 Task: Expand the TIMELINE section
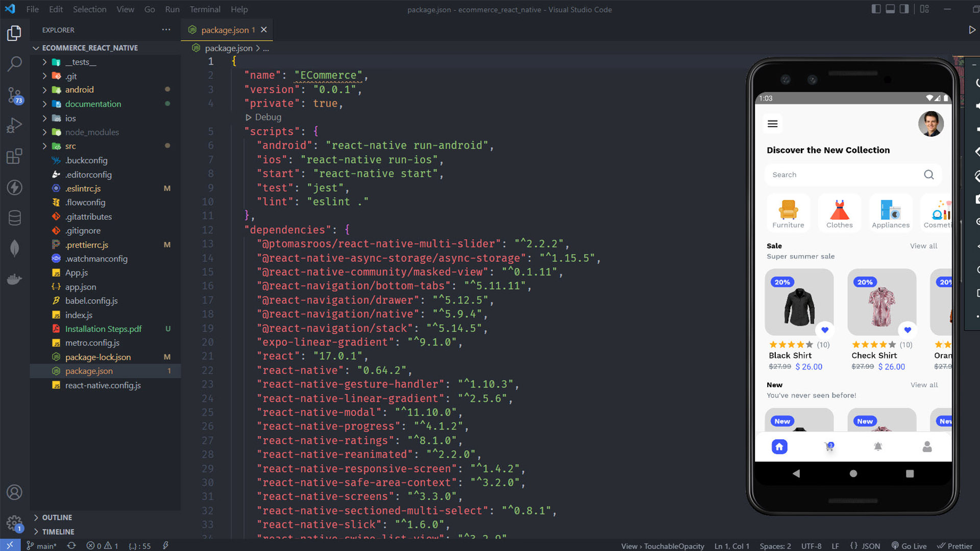point(105,532)
